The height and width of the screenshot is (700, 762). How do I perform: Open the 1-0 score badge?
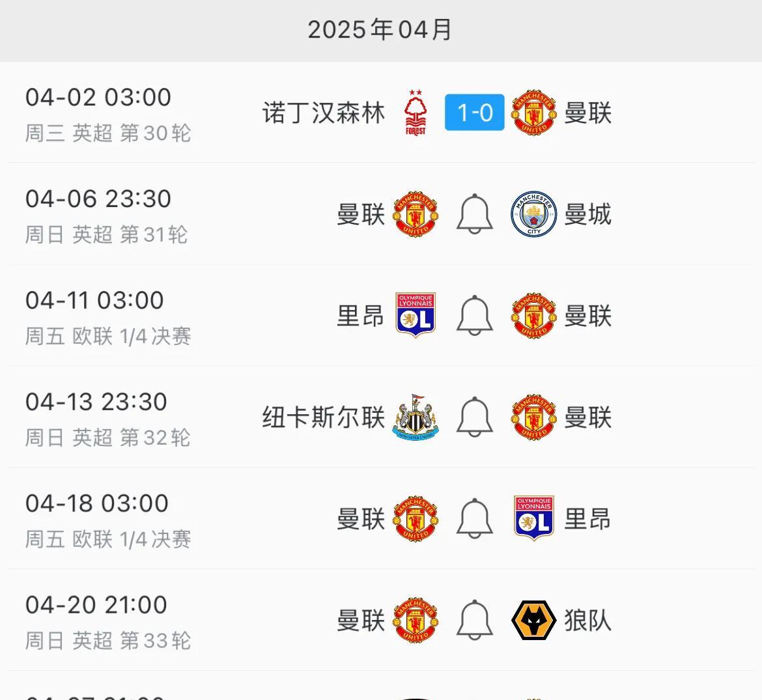474,112
